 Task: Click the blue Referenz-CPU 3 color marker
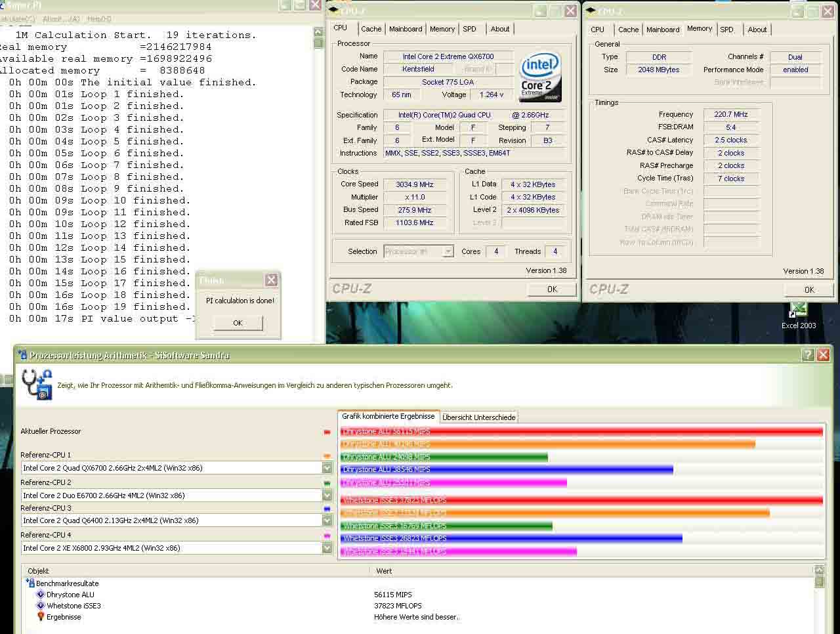327,509
